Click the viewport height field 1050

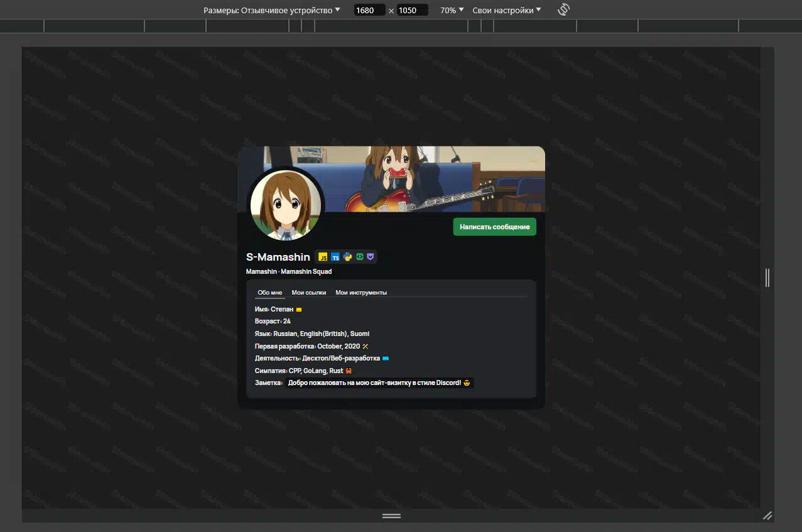pyautogui.click(x=412, y=10)
